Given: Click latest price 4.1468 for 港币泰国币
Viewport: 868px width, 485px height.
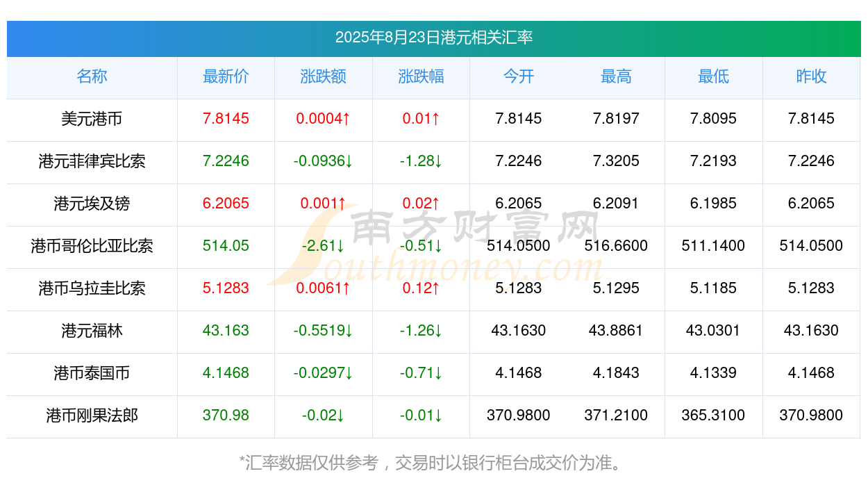Looking at the screenshot, I should (226, 373).
